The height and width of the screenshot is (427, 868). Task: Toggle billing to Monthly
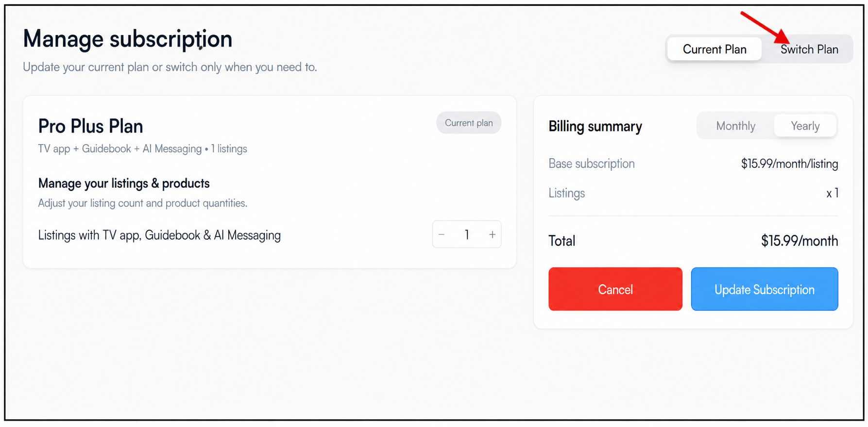pyautogui.click(x=735, y=126)
